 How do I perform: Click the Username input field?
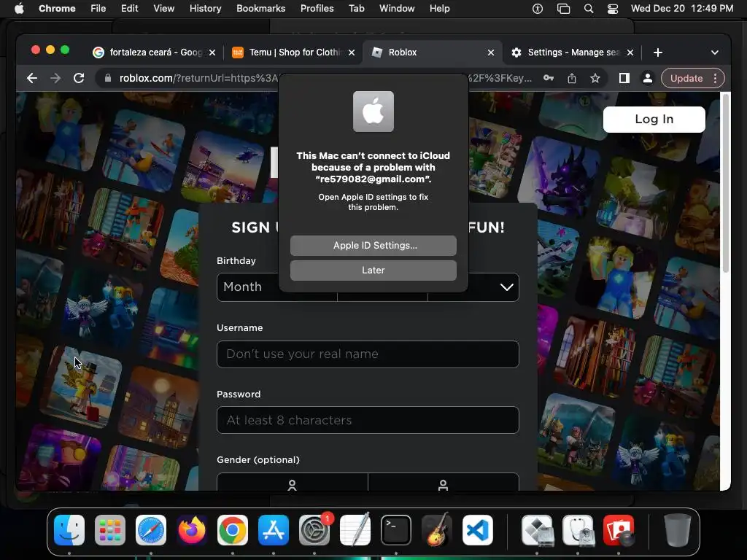pyautogui.click(x=368, y=354)
